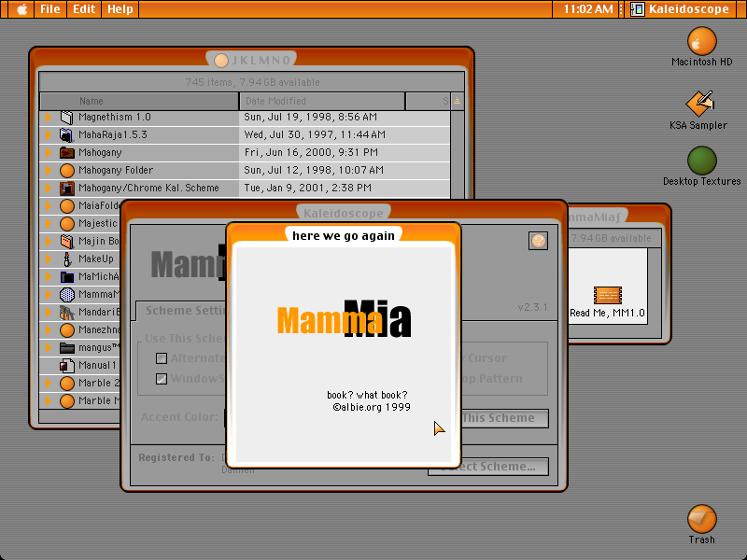Screen dimensions: 747x560
Task: Open the Edit menu
Action: (x=84, y=9)
